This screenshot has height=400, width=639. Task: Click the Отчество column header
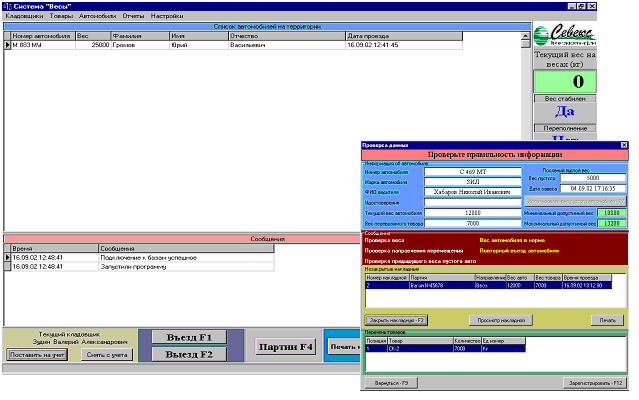coord(287,36)
